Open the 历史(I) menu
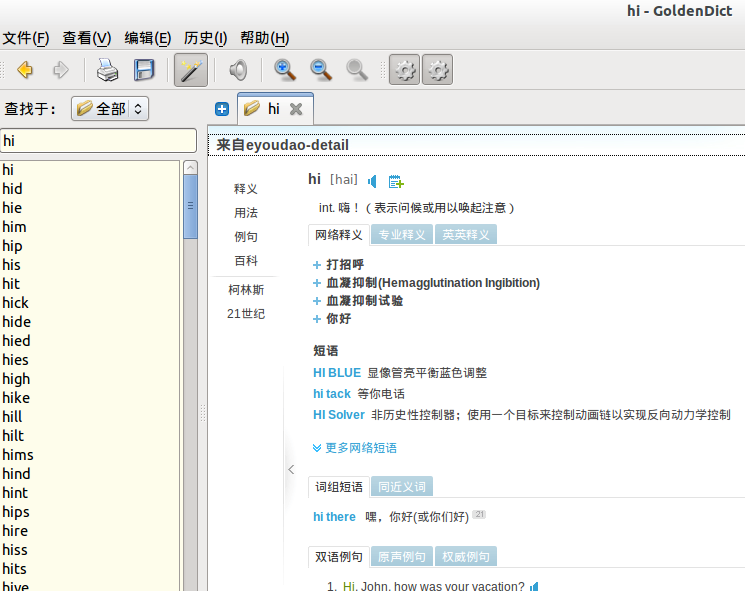745x591 pixels. pos(206,38)
